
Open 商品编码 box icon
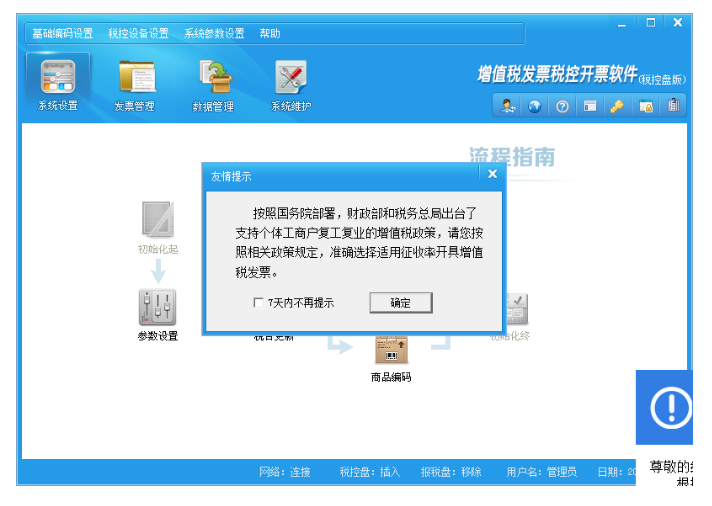pos(390,350)
